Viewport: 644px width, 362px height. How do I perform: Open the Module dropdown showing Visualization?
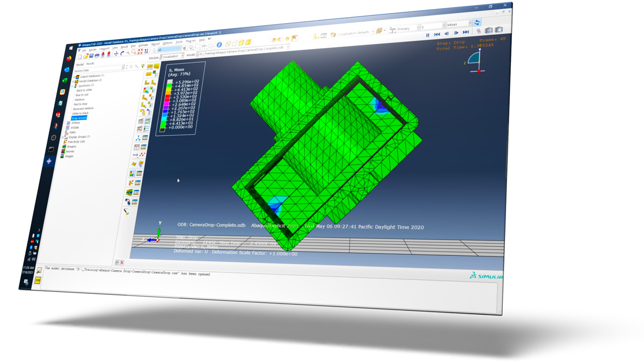point(172,56)
